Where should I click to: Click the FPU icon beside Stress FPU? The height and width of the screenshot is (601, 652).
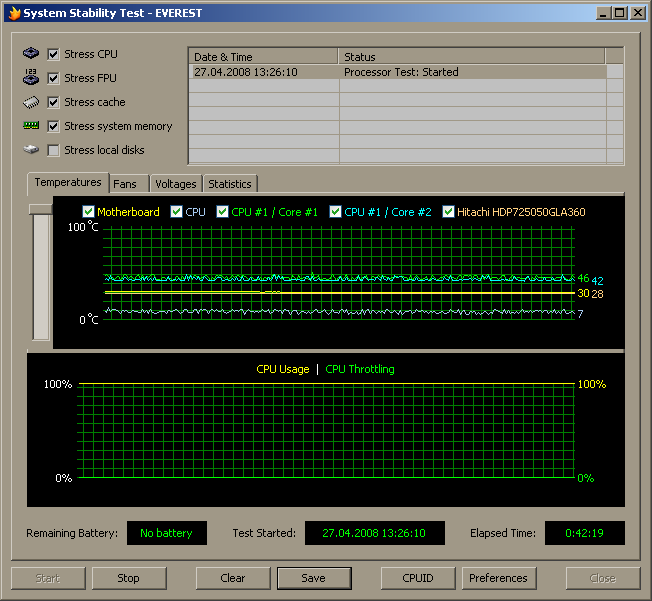click(x=31, y=78)
